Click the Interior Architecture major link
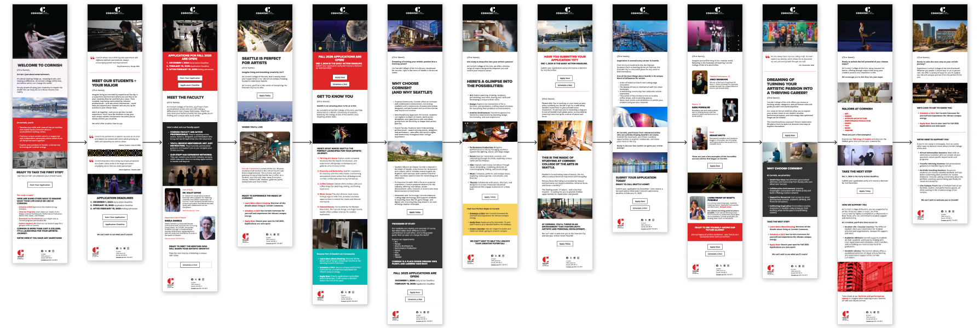Screen dimensions: 980x328 856,118
